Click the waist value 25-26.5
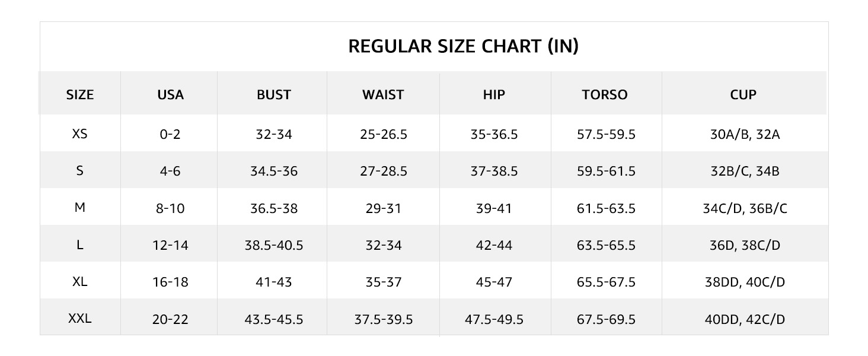The height and width of the screenshot is (356, 868). click(383, 135)
